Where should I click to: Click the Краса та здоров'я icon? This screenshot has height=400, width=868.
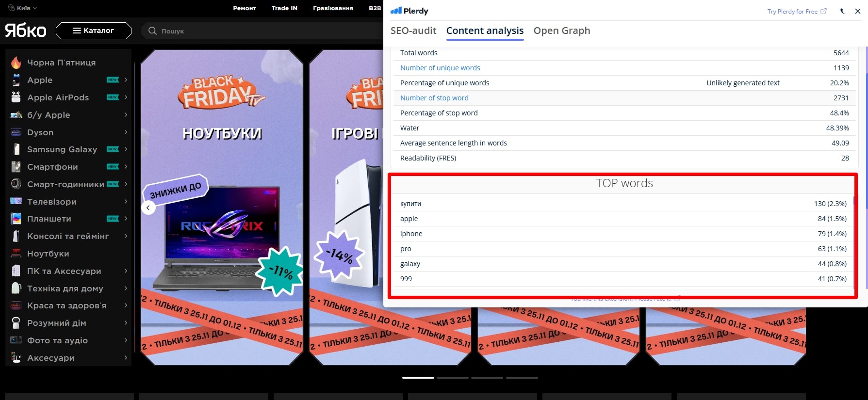coord(16,305)
